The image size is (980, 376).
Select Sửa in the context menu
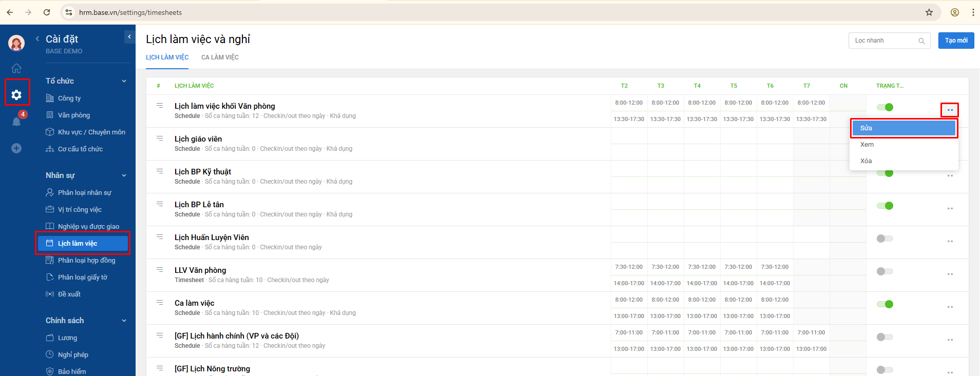click(x=904, y=128)
